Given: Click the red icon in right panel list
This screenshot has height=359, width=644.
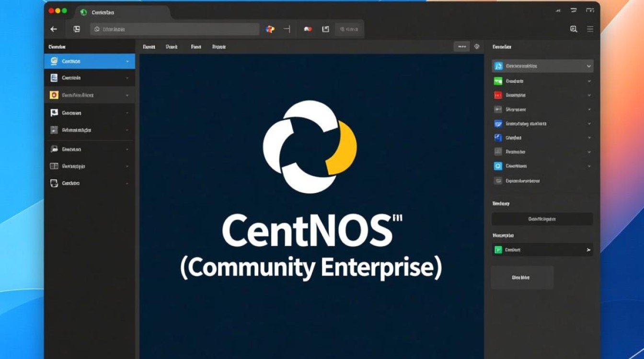Looking at the screenshot, I should 498,95.
